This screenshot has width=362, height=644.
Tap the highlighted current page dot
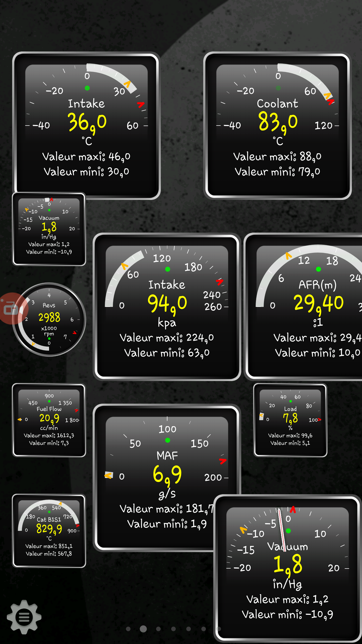pyautogui.click(x=143, y=629)
